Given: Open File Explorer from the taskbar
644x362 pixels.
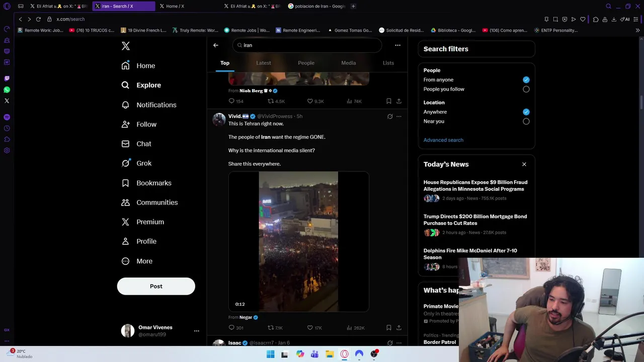Looking at the screenshot, I should pos(330,354).
